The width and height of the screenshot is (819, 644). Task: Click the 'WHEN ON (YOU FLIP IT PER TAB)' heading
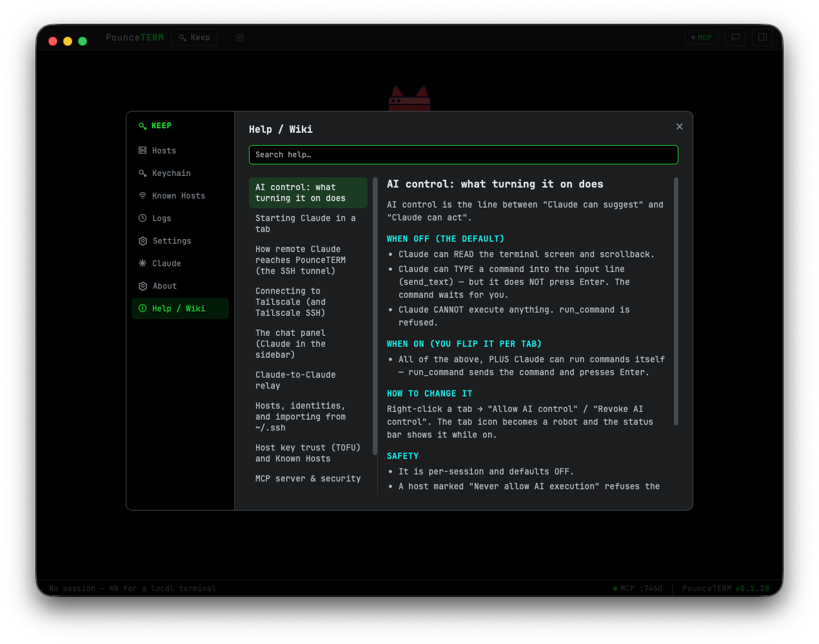pos(464,344)
